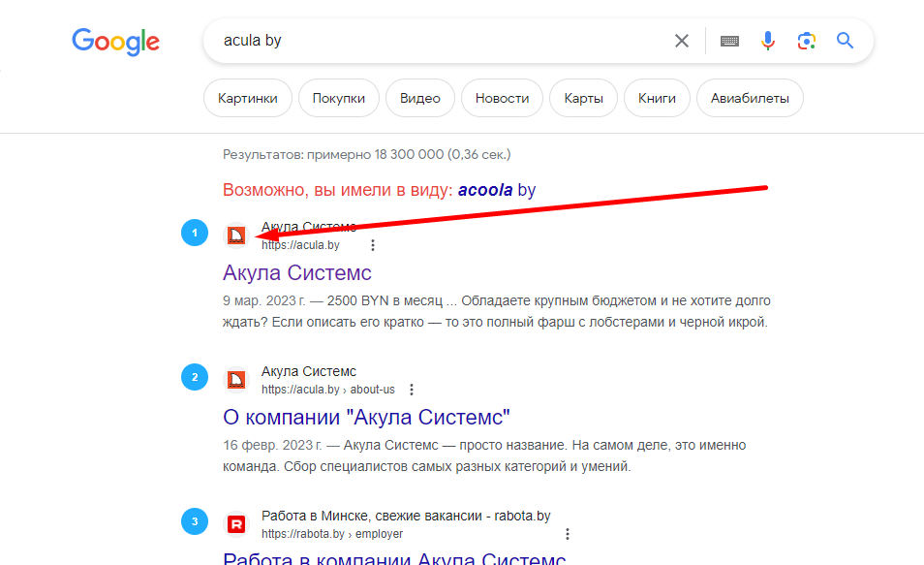Open three-dot menu of rabota.by result

tap(567, 534)
